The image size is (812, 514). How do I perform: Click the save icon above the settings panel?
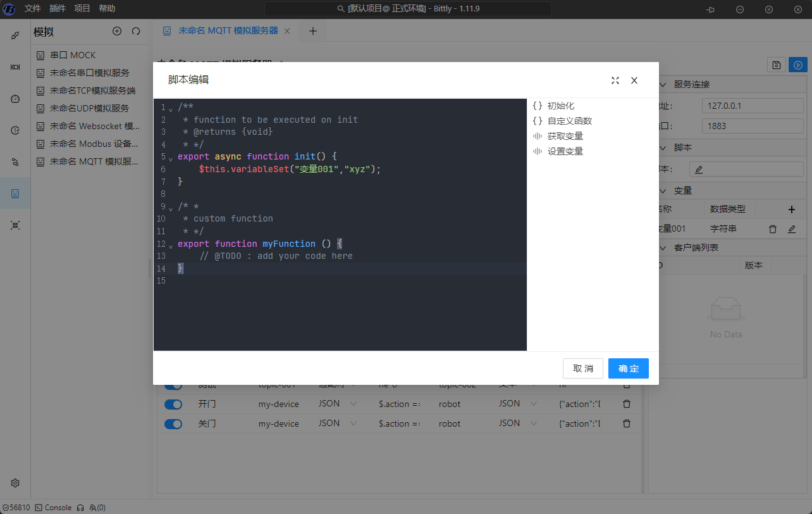tap(775, 65)
